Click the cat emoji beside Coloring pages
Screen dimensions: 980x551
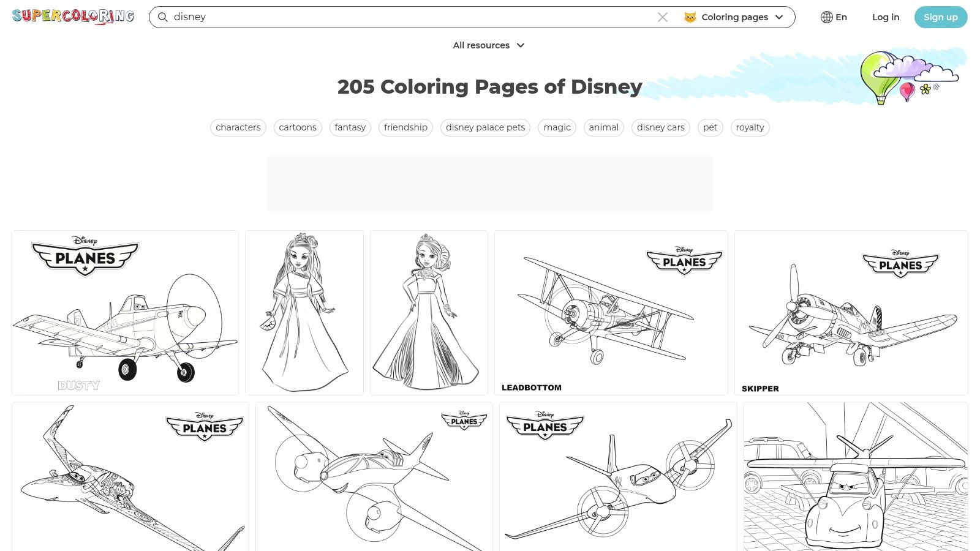[690, 17]
